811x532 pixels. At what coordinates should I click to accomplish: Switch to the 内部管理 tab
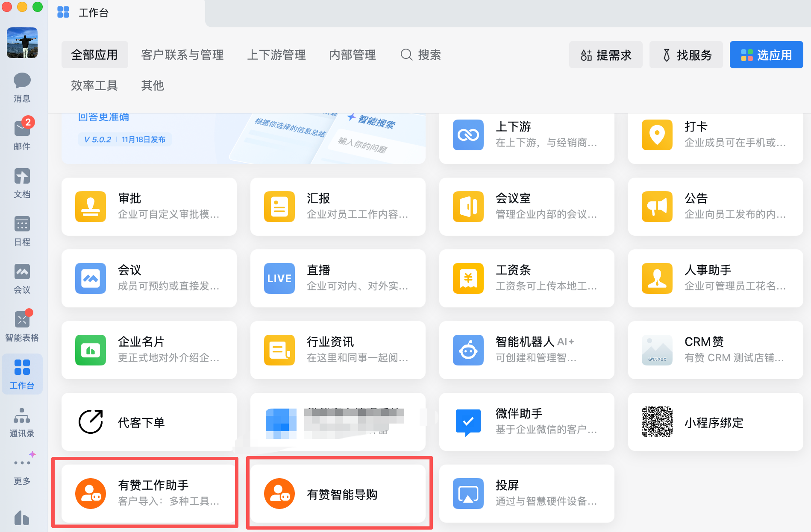coord(353,55)
